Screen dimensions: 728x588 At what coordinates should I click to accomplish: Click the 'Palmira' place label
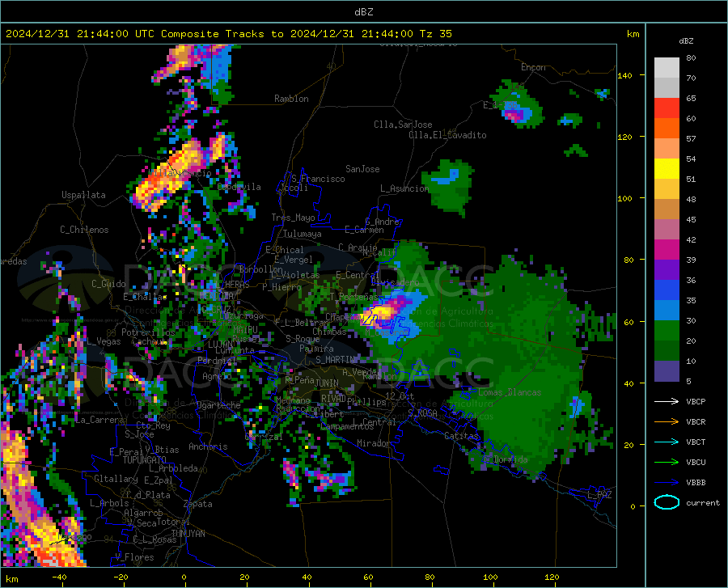click(x=316, y=348)
